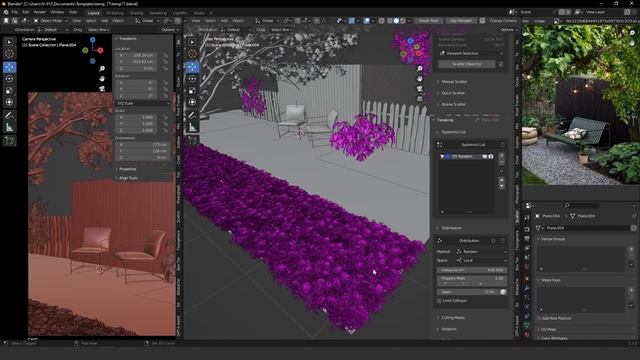Viewport: 640px width, 360px height.
Task: Open the Object Data tab in Properties
Action: (x=527, y=325)
